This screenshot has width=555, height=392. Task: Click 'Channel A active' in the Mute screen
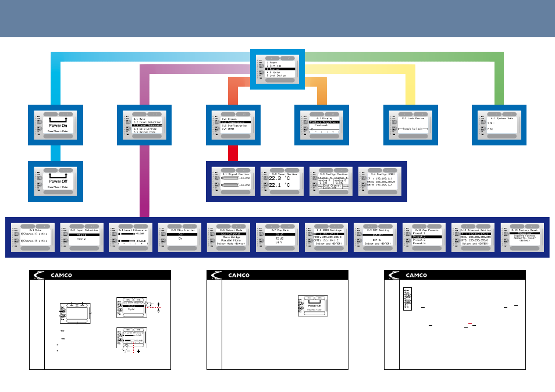click(35, 234)
